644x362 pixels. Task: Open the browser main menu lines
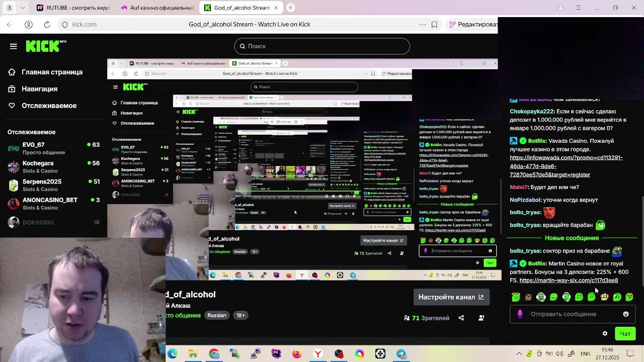click(579, 8)
